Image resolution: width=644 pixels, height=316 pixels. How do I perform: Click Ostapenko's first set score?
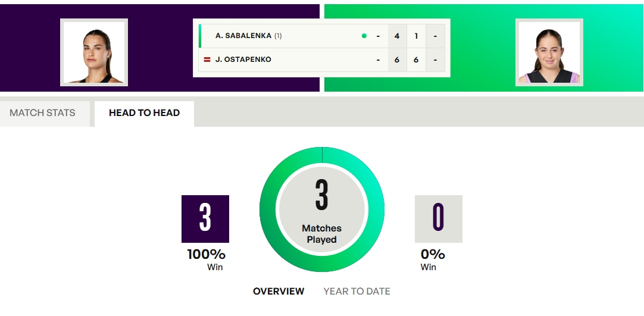coord(397,60)
